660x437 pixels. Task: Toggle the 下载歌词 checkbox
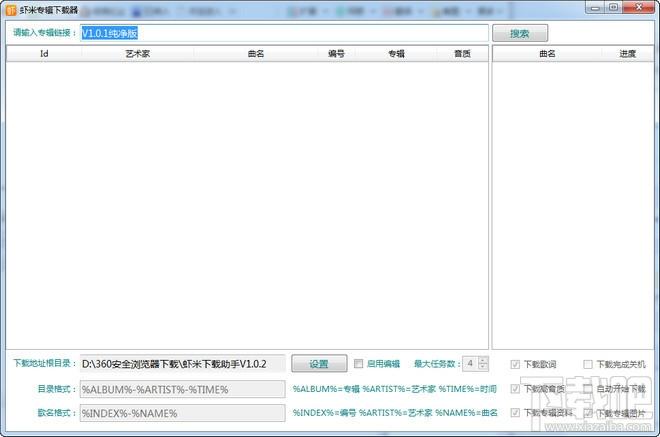(515, 364)
